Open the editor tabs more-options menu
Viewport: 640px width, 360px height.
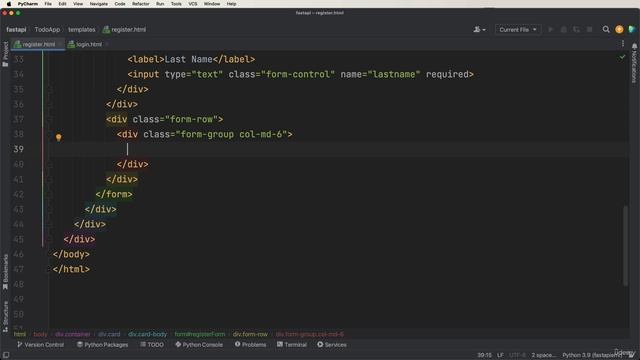(623, 44)
